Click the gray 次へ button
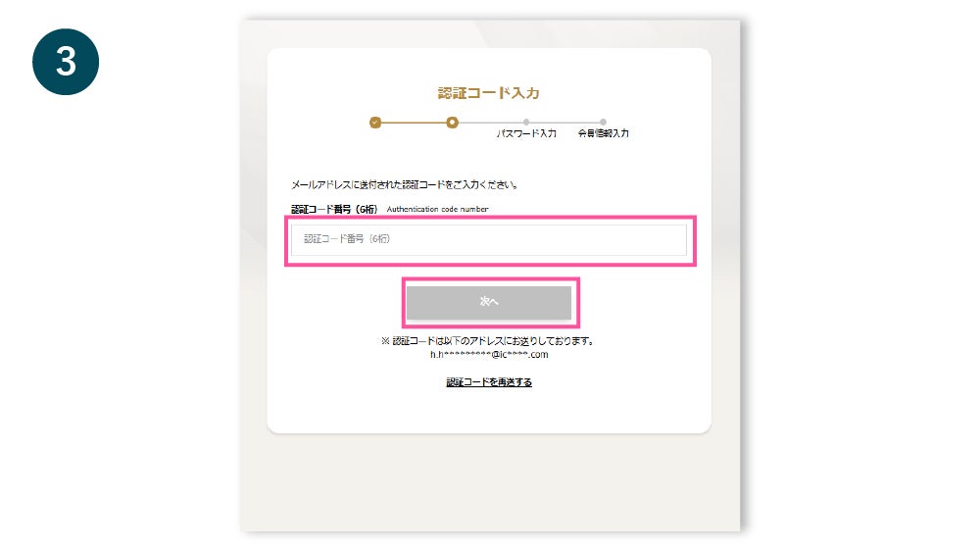 coord(489,302)
